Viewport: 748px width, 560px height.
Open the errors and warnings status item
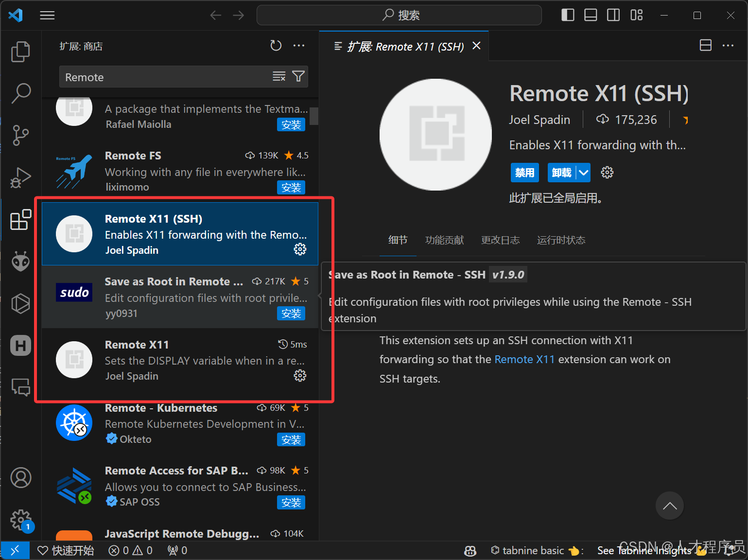[x=130, y=550]
